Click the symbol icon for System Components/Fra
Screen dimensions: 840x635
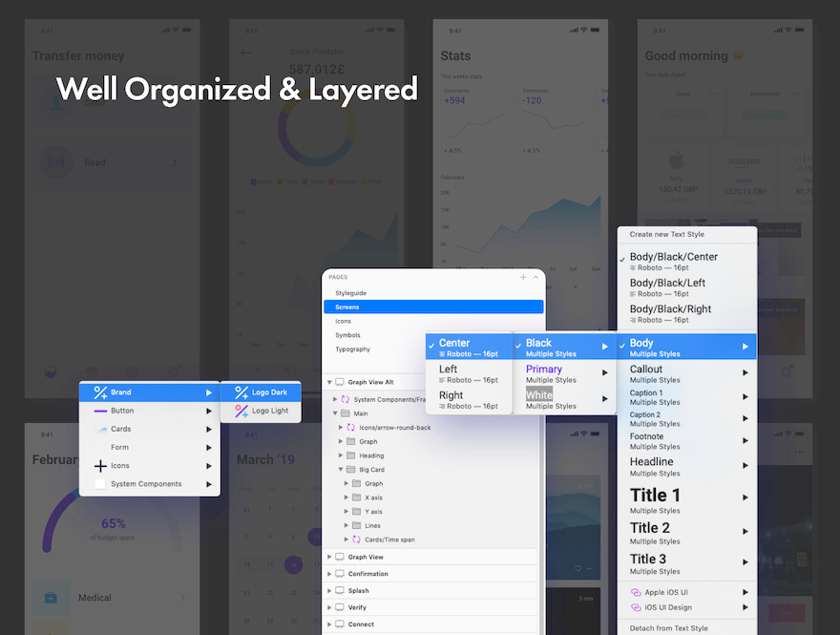[x=346, y=399]
